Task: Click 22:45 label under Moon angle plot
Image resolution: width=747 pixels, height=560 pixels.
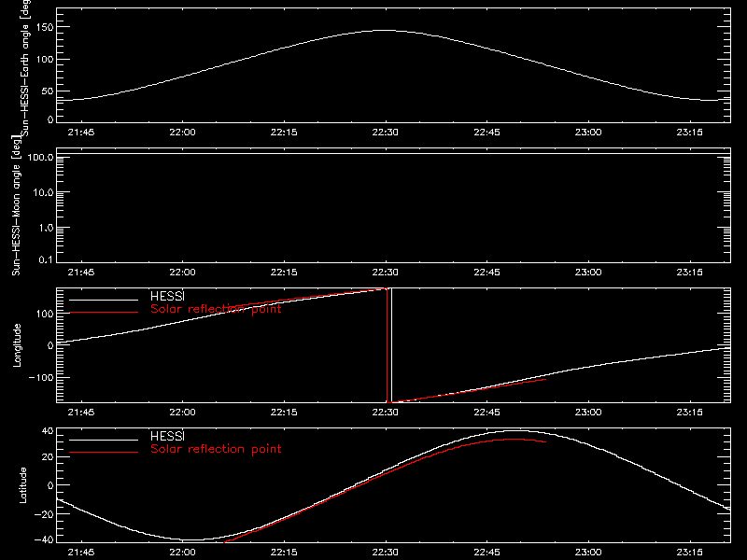Action: point(486,272)
